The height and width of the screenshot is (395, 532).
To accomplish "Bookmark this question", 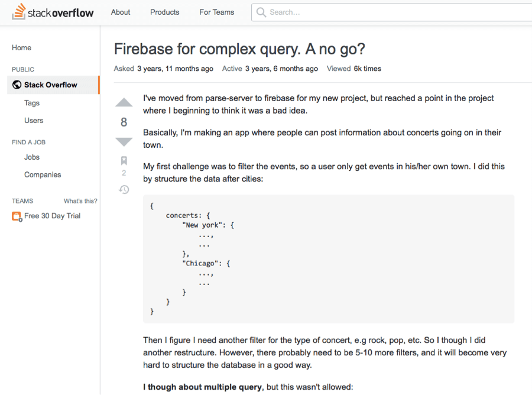I will tap(124, 160).
